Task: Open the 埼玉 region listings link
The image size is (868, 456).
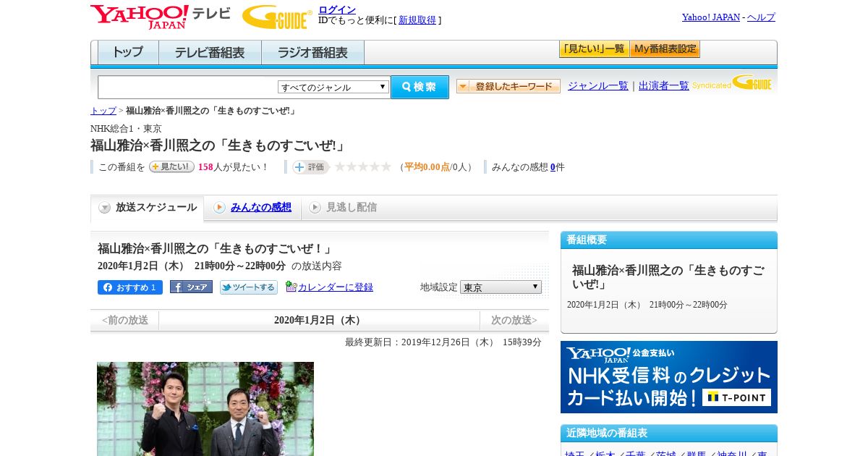Action: (x=574, y=454)
